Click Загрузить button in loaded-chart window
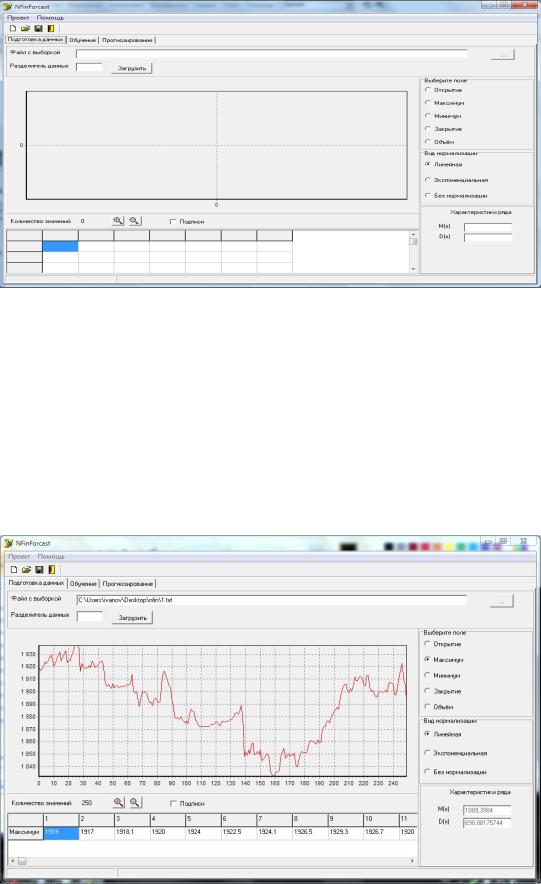The image size is (541, 884). click(x=132, y=618)
